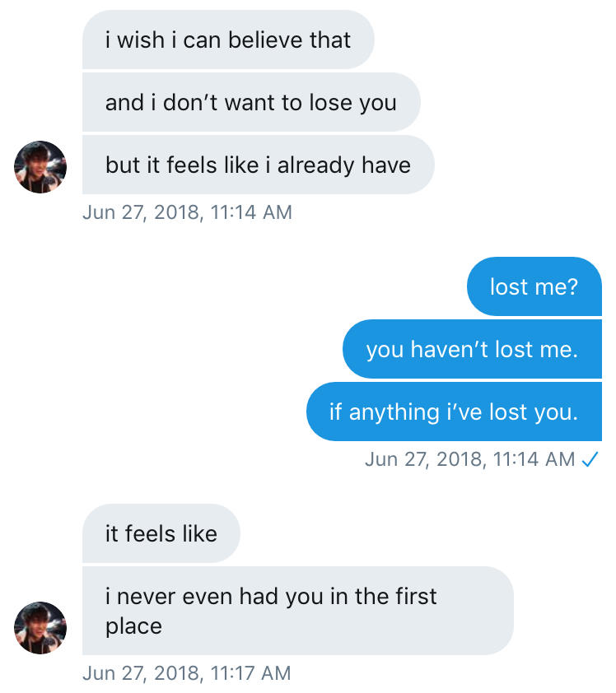Click 'i never even had you' message bubble
Screen dimensions: 616x693
(296, 610)
